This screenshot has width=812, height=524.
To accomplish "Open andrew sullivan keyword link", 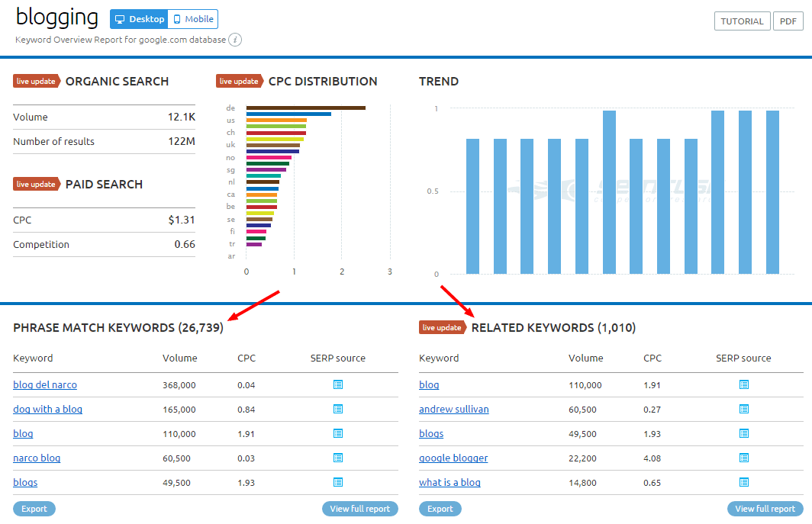I will pyautogui.click(x=453, y=409).
